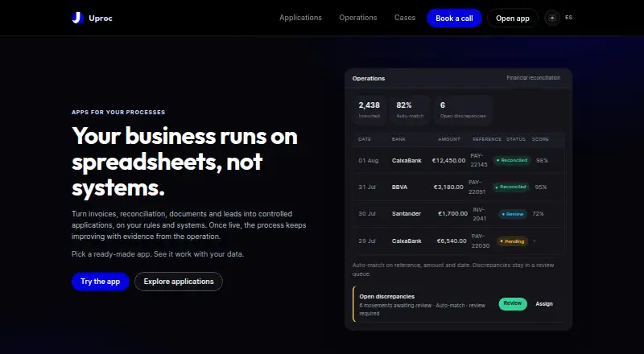Image resolution: width=644 pixels, height=354 pixels.
Task: Click the Book a call button
Action: coord(454,18)
